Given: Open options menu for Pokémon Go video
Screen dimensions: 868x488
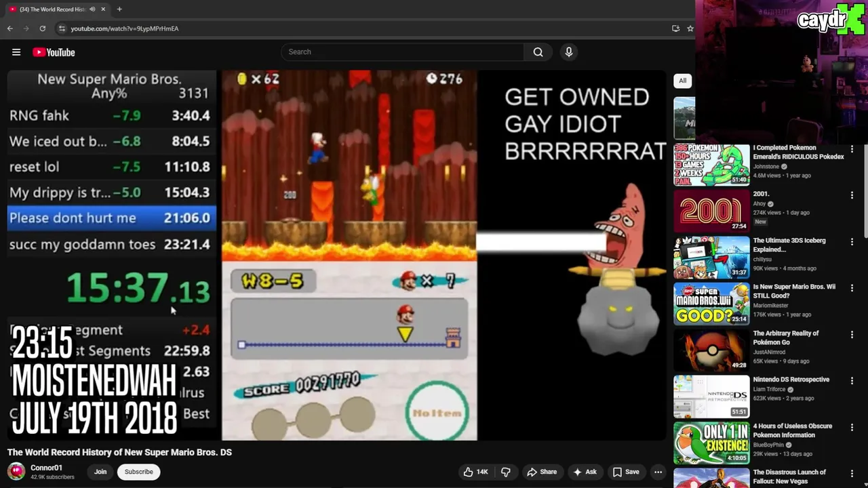Looking at the screenshot, I should click(x=852, y=335).
